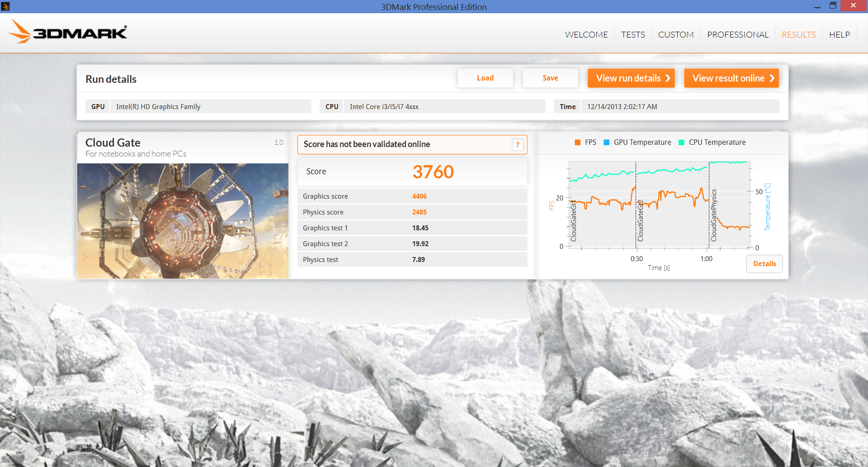Click the Cloud Gate title
The width and height of the screenshot is (868, 467).
point(113,143)
